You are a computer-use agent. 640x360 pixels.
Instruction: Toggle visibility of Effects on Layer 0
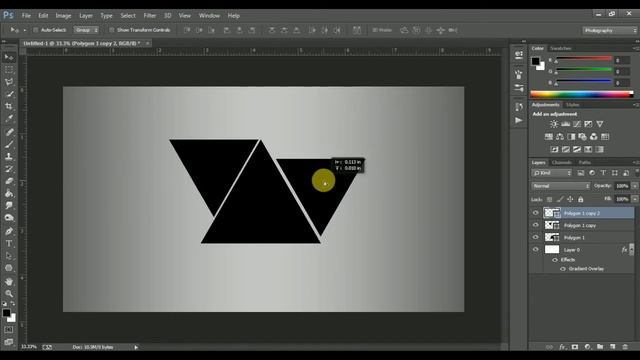click(x=555, y=260)
